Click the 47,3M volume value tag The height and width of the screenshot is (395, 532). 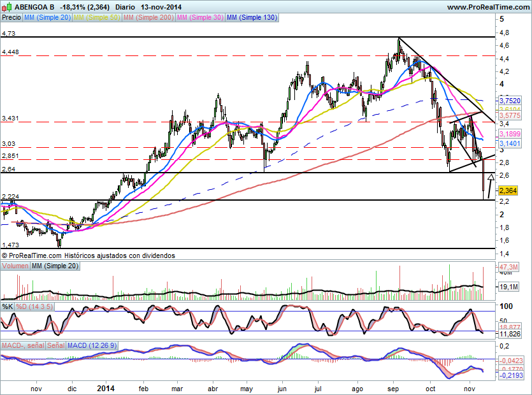click(508, 266)
